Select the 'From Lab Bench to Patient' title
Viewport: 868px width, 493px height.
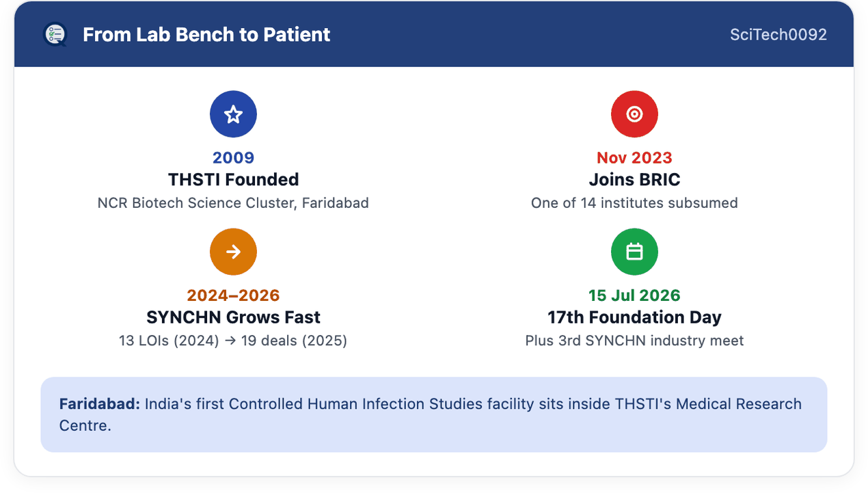click(x=206, y=34)
